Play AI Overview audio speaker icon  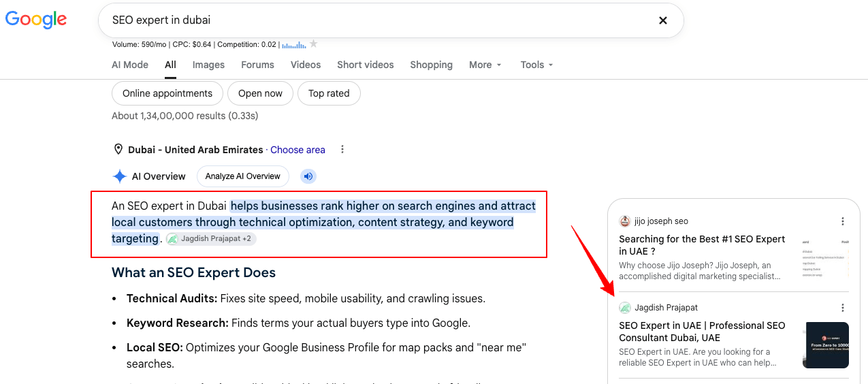tap(308, 176)
